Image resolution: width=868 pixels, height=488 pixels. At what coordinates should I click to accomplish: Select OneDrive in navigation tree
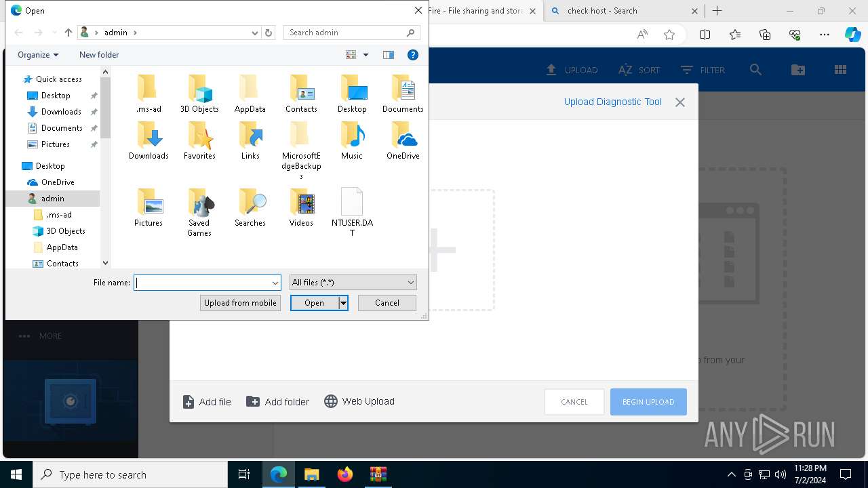click(x=58, y=182)
